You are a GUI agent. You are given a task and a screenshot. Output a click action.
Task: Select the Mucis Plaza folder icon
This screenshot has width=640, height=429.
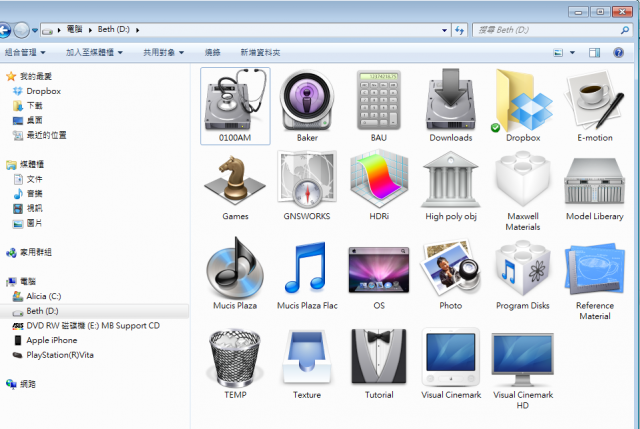pyautogui.click(x=235, y=268)
